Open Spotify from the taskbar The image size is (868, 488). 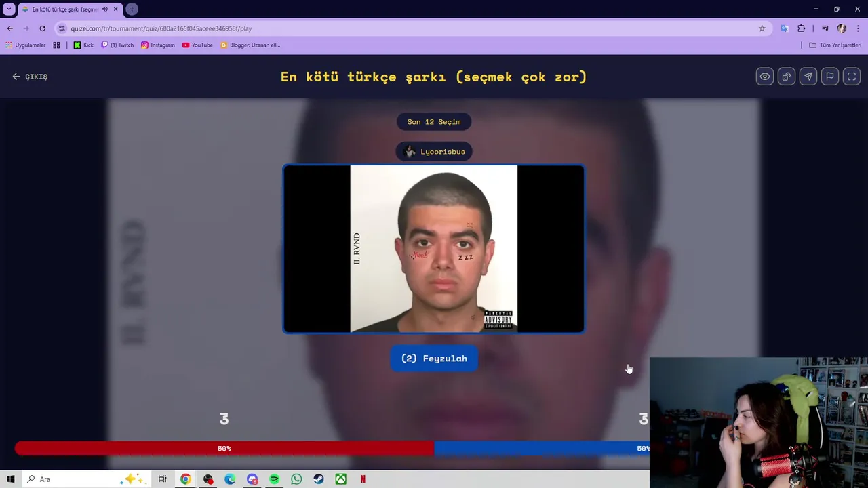tap(274, 479)
